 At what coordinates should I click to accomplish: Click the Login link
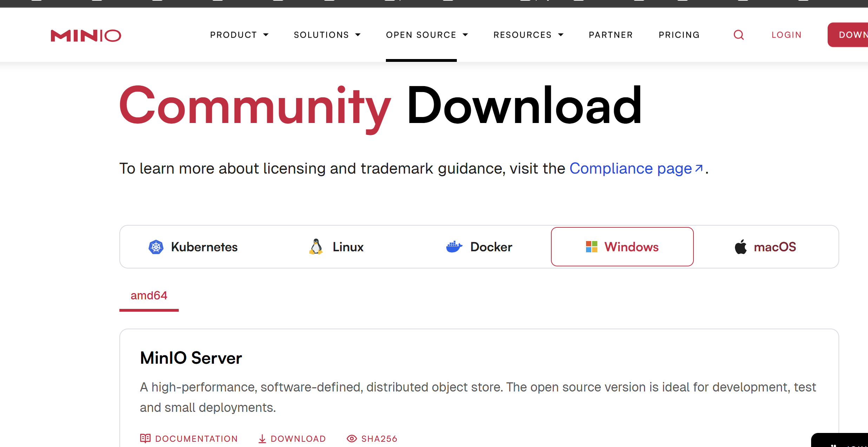coord(787,35)
